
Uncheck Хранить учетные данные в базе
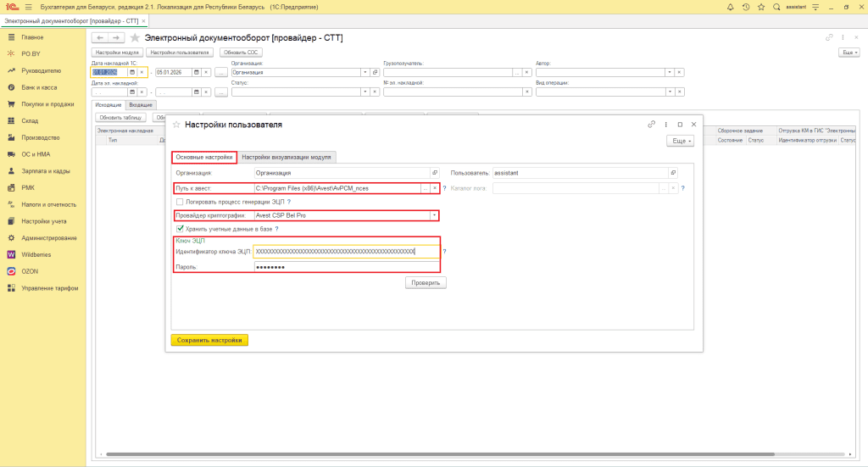(x=179, y=229)
